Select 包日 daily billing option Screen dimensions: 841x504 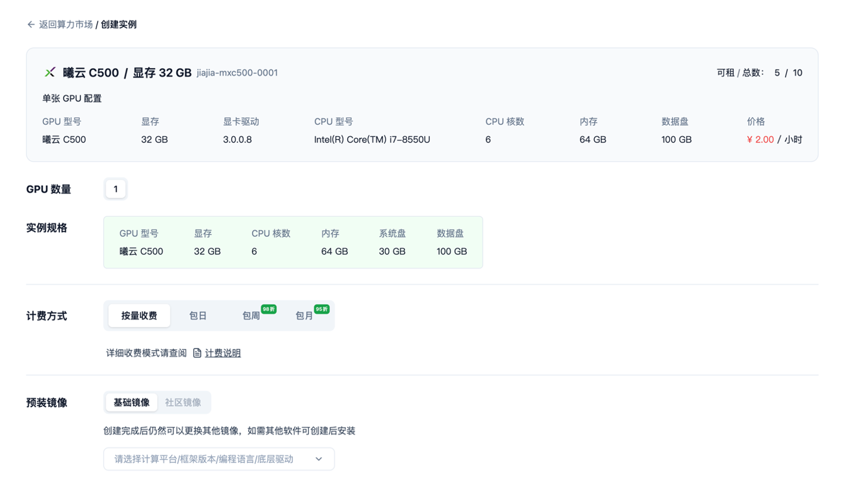pyautogui.click(x=198, y=316)
